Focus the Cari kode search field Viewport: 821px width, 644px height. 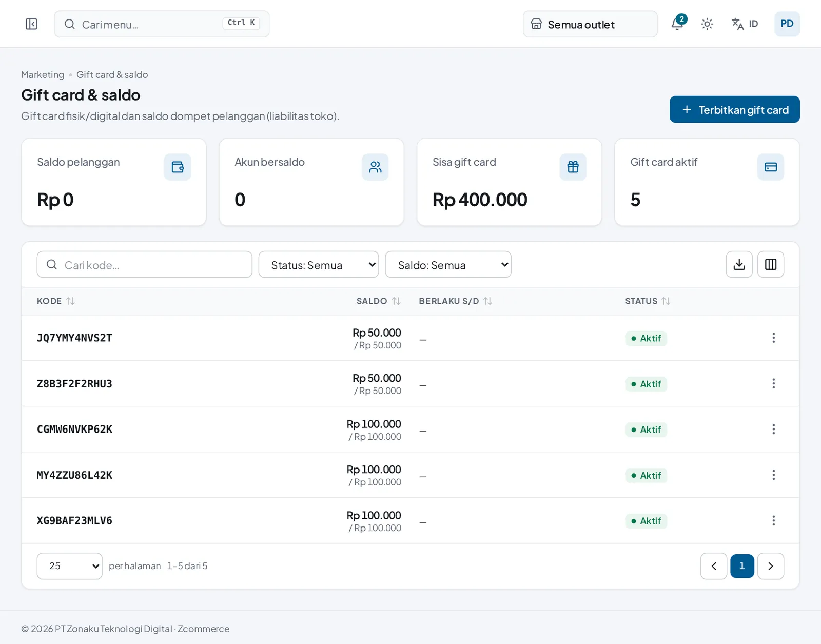144,264
